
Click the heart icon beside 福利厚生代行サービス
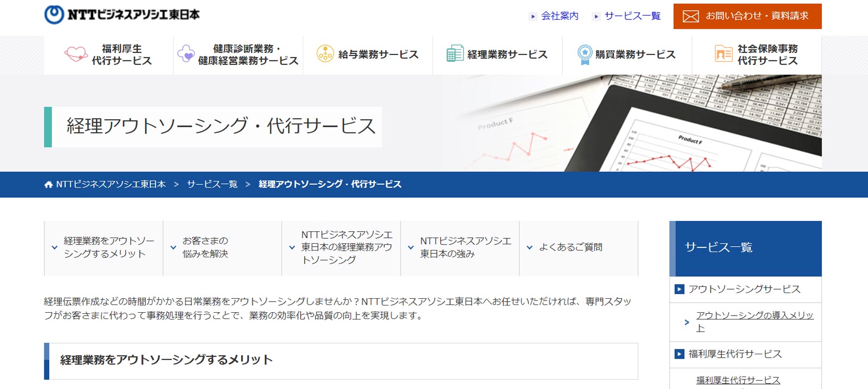[76, 54]
